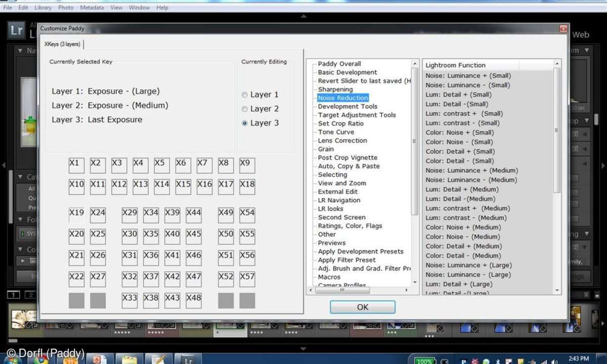The image size is (607, 364).
Task: Select the Layer 1 radio button
Action: coord(245,95)
